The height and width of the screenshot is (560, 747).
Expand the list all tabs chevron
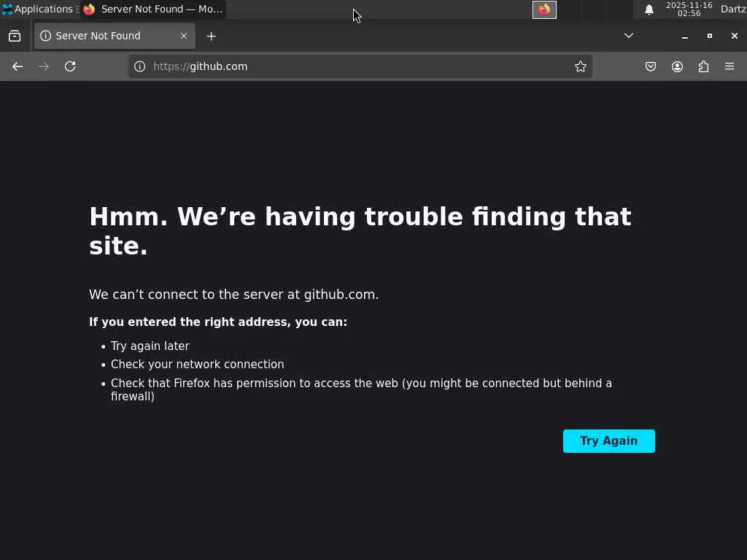tap(629, 36)
